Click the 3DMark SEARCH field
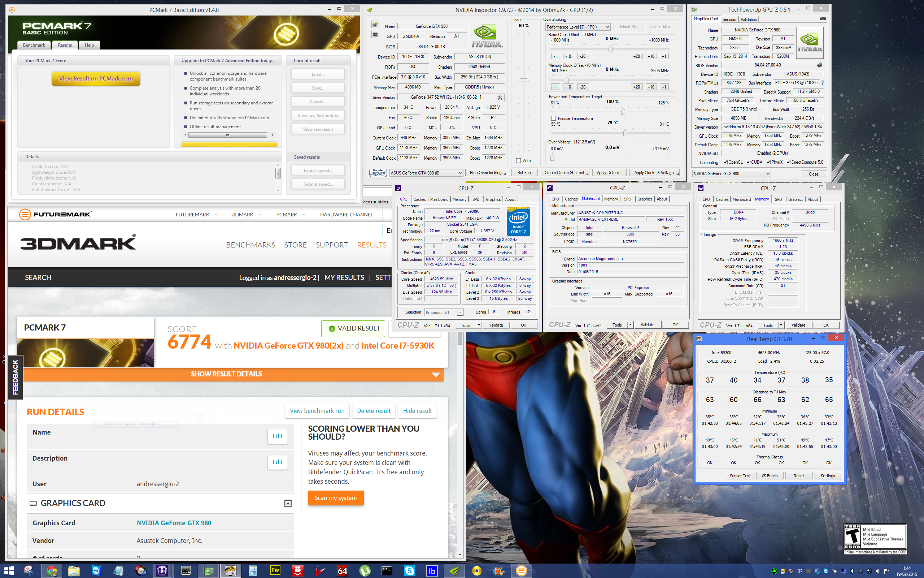 38,277
